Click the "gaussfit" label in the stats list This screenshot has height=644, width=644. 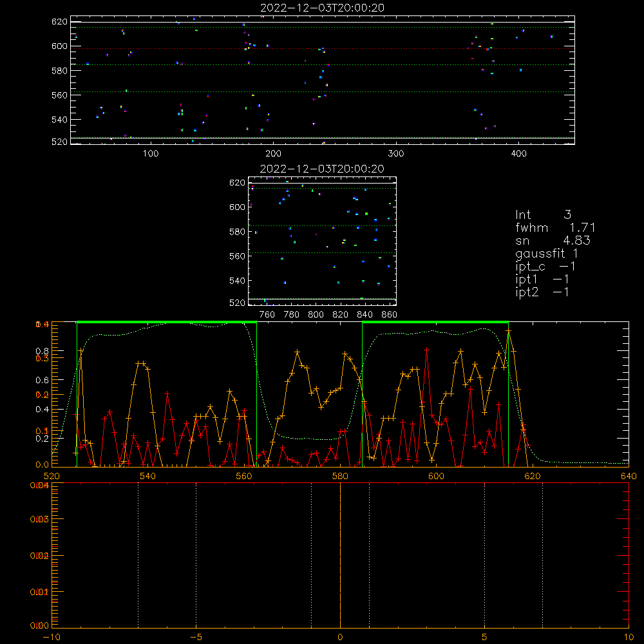tap(540, 254)
